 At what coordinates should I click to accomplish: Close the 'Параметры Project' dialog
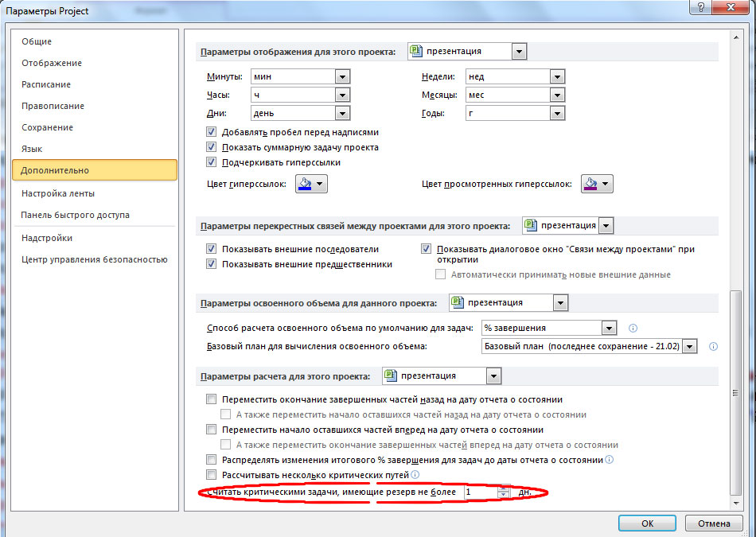[731, 6]
